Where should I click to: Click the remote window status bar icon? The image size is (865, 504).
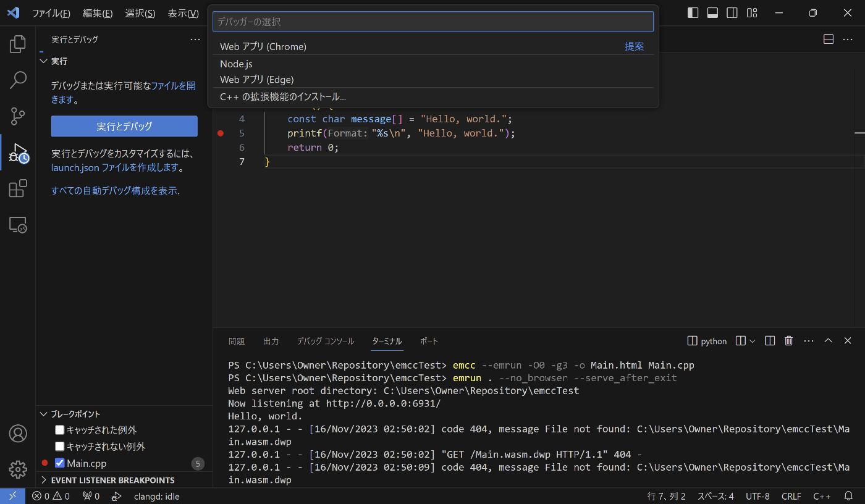tap(12, 496)
